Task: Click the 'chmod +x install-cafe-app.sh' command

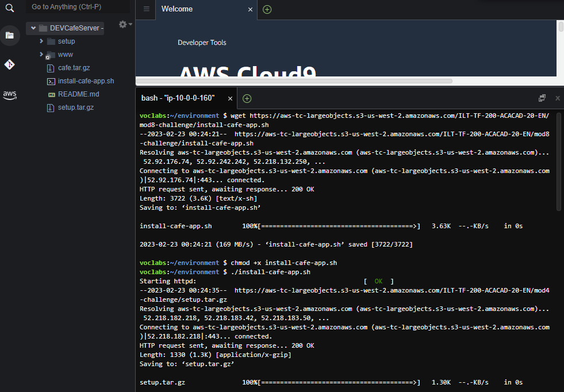Action: click(284, 263)
